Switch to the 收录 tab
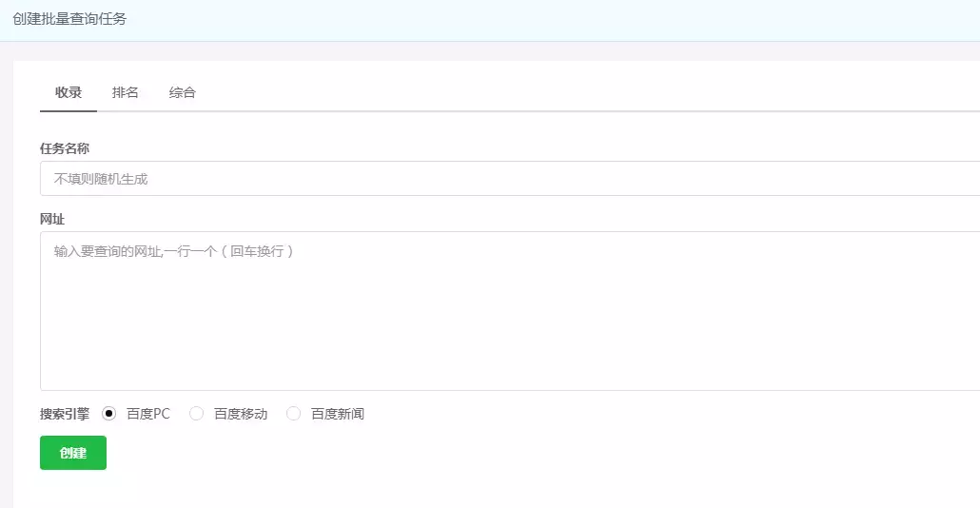The width and height of the screenshot is (980, 508). click(x=69, y=92)
